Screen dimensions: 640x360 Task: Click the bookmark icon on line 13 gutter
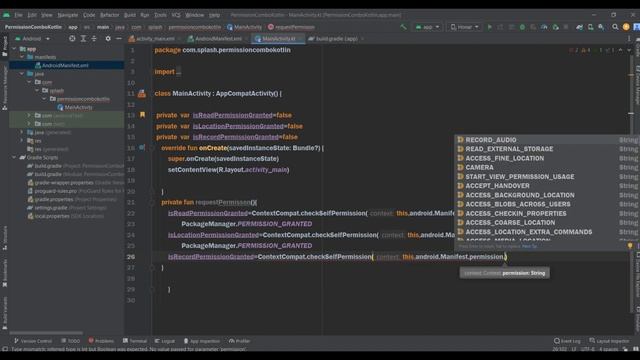click(x=142, y=115)
